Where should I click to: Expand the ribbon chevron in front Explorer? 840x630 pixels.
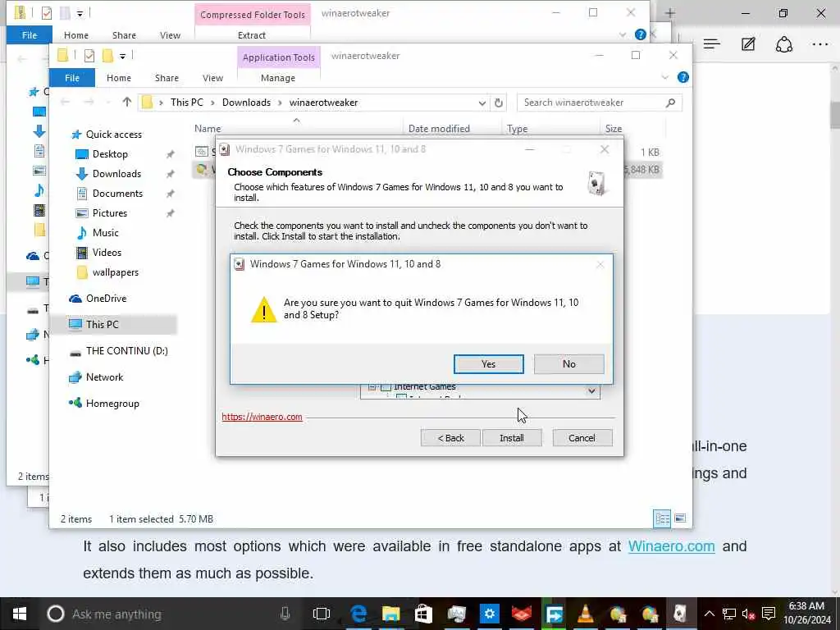coord(664,78)
